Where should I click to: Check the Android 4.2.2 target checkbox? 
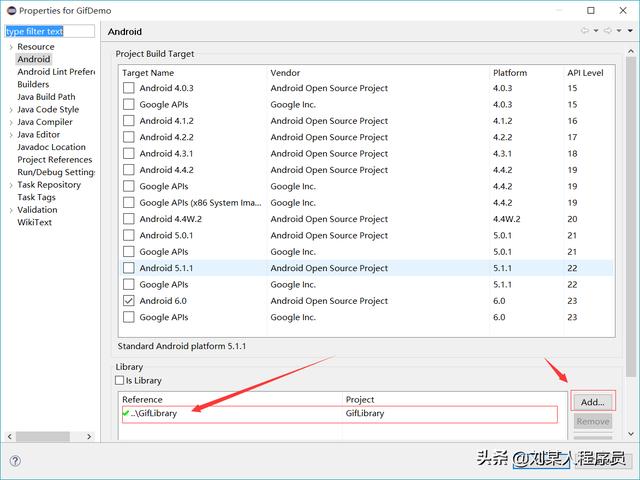(x=129, y=137)
